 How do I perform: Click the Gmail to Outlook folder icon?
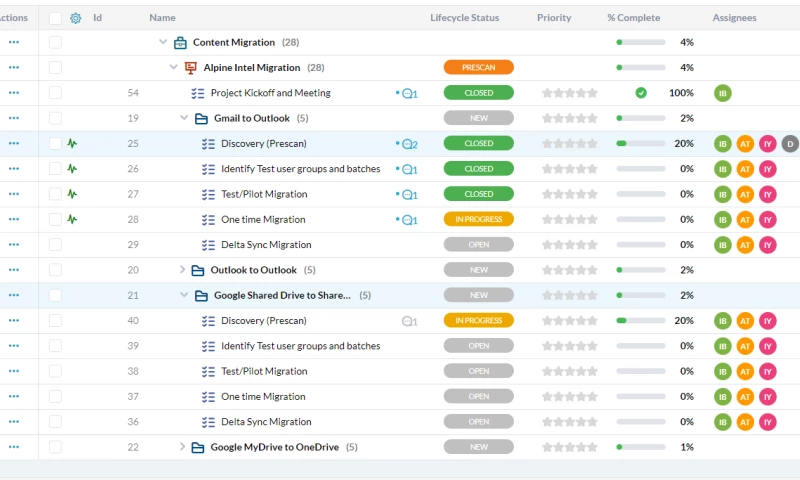202,118
